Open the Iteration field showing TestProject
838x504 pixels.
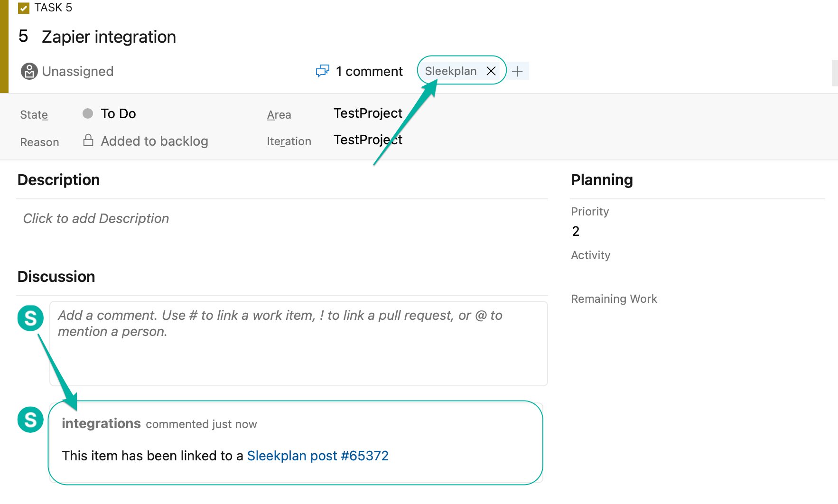pos(368,140)
